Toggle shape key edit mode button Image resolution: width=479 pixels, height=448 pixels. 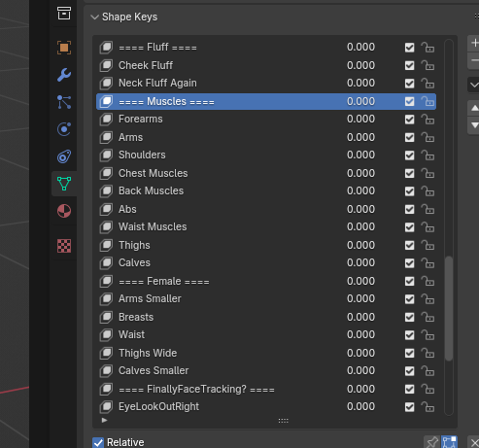click(449, 442)
